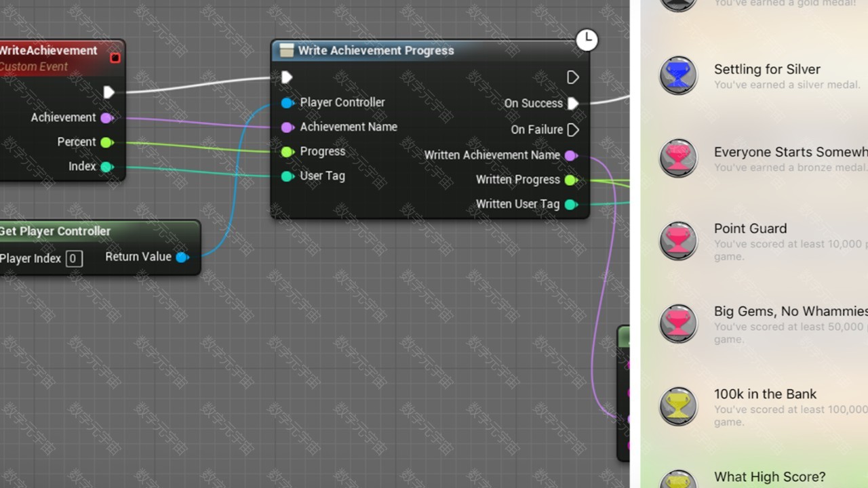The width and height of the screenshot is (868, 488).
Task: Click the Index teal output pin
Action: click(x=106, y=167)
